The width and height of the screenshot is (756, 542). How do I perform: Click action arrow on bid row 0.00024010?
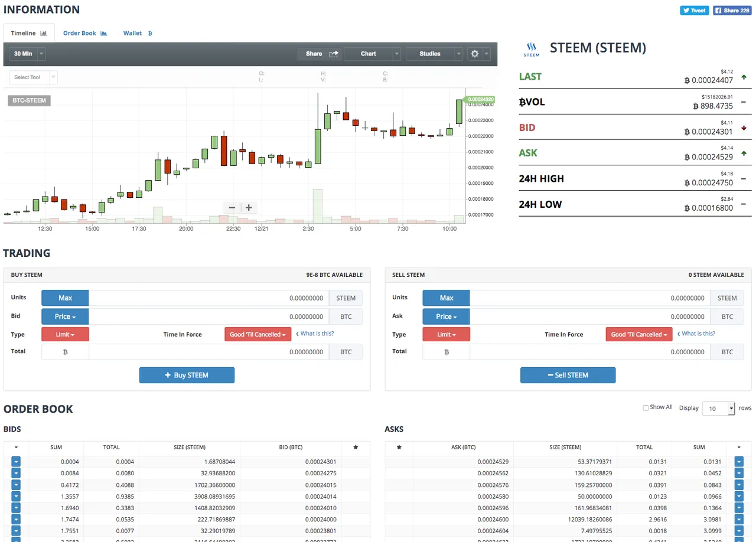click(x=16, y=508)
